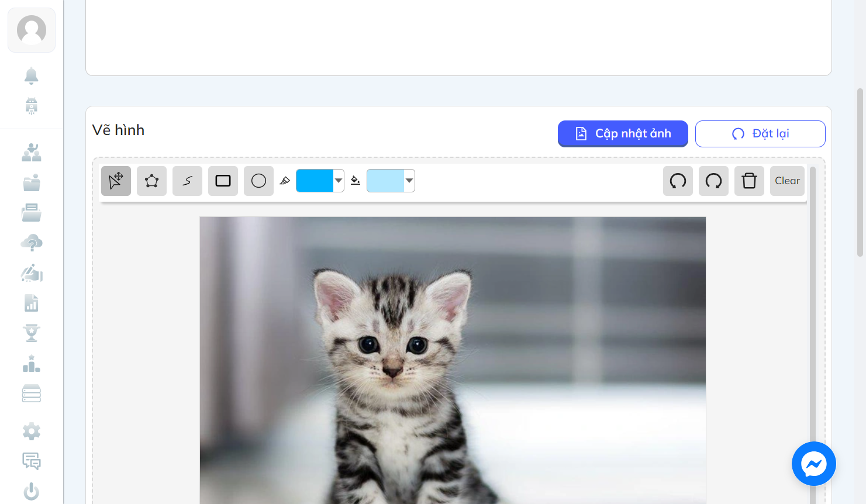Open the Messenger chat bubble
The image size is (866, 504).
pos(814,464)
